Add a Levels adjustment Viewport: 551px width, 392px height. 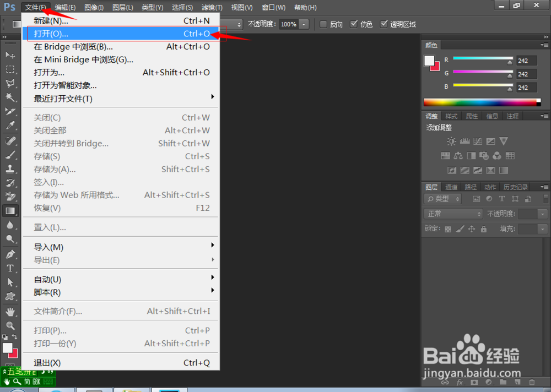coord(464,141)
